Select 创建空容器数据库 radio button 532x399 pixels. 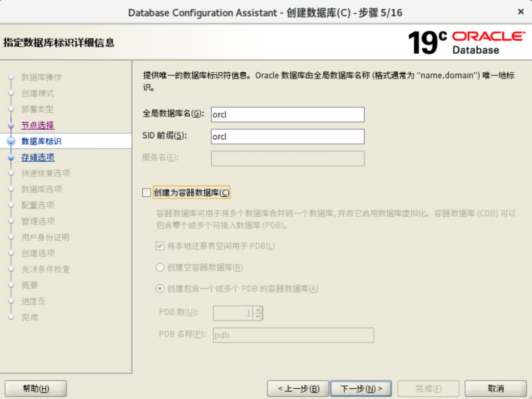coord(160,268)
